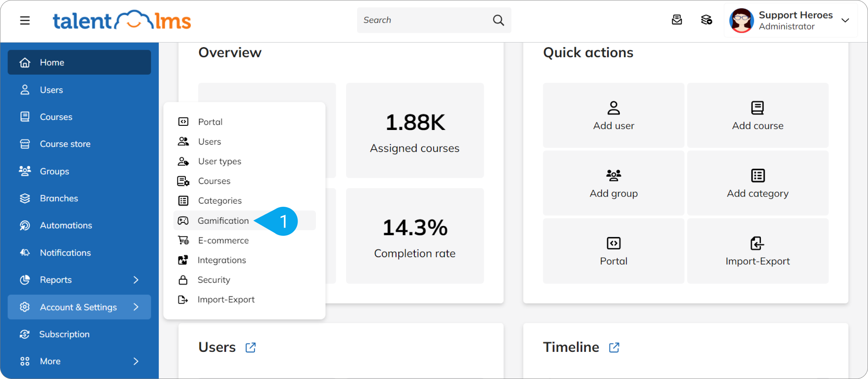Open the messages inbox icon
The width and height of the screenshot is (868, 379).
[x=677, y=20]
